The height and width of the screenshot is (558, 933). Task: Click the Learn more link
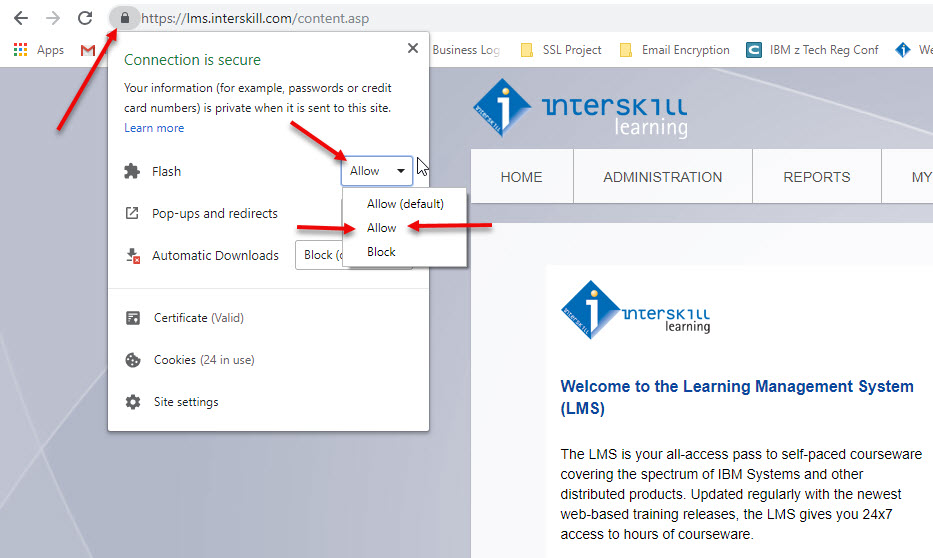coord(154,128)
